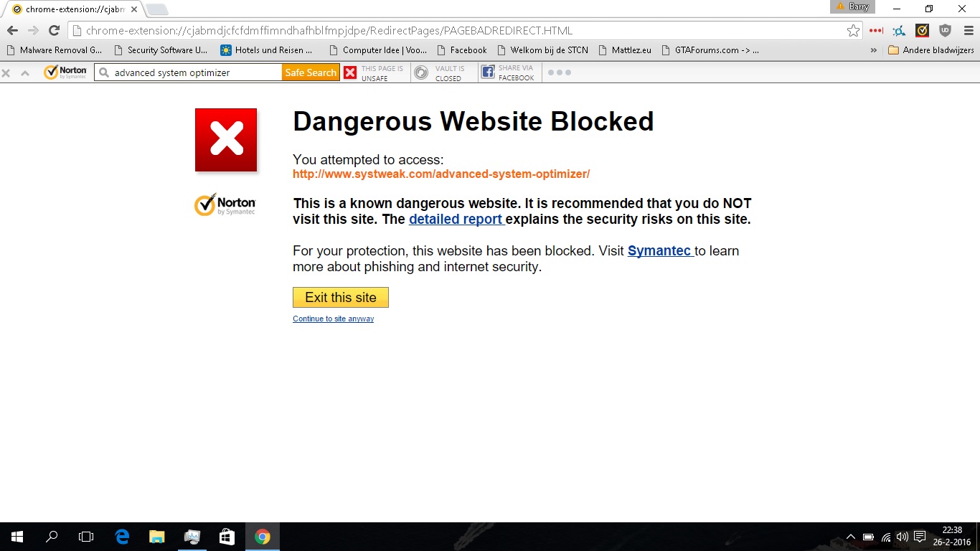Click the red This Page Is Unsafe icon
Screen dimensions: 980x551
[350, 72]
